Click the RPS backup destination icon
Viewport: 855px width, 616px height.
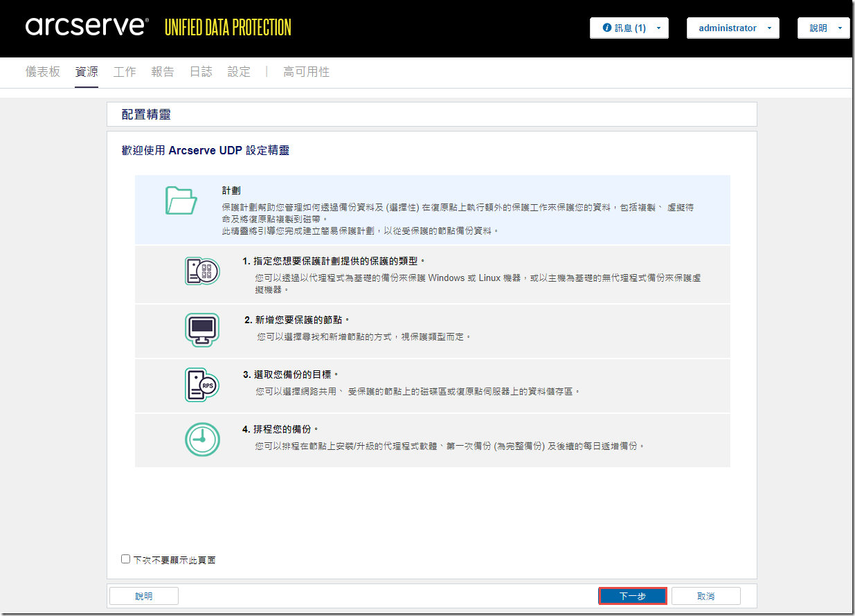(x=202, y=385)
